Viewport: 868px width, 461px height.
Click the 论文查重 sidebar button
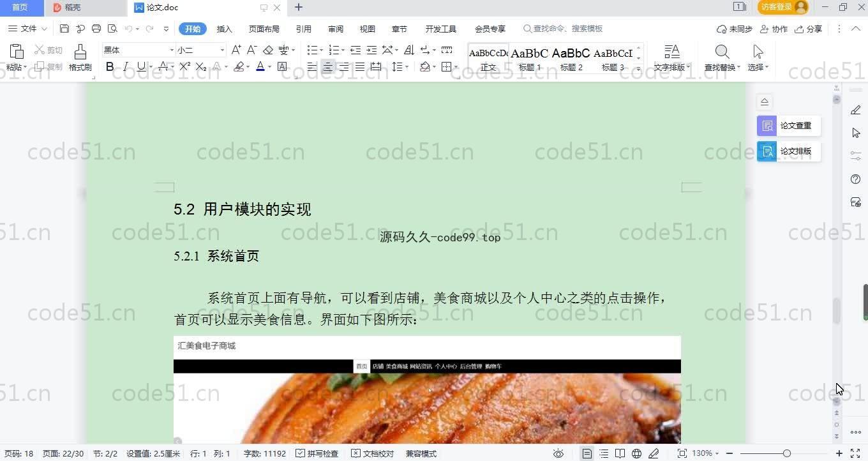[789, 126]
